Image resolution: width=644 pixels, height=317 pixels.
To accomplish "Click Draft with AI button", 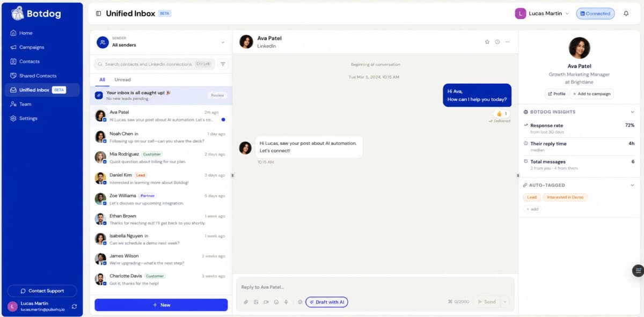I will [x=327, y=302].
